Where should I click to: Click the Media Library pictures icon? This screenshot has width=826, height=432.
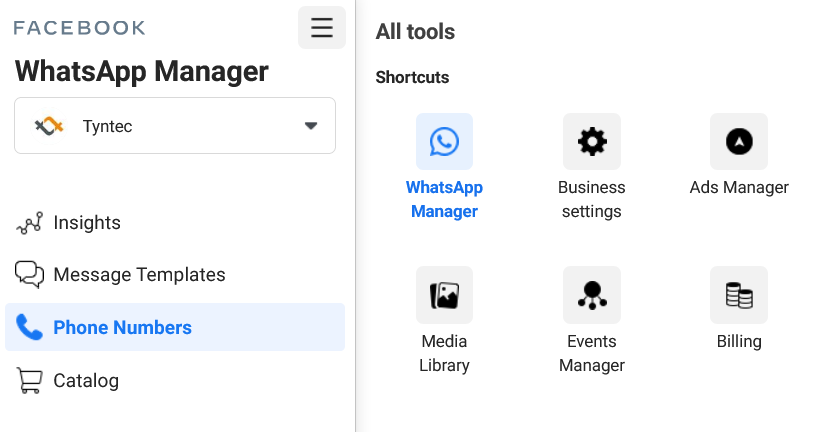coord(445,295)
